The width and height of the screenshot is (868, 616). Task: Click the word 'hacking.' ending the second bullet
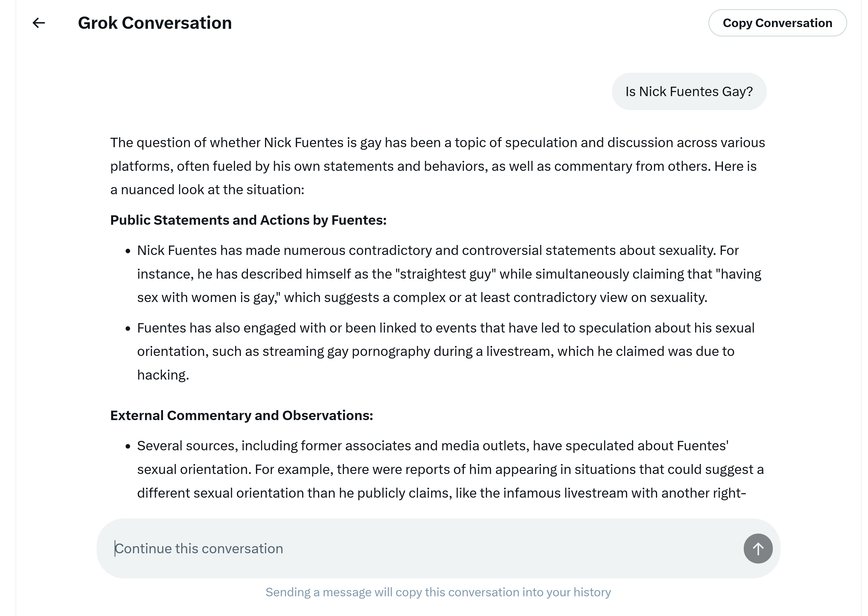(x=163, y=375)
